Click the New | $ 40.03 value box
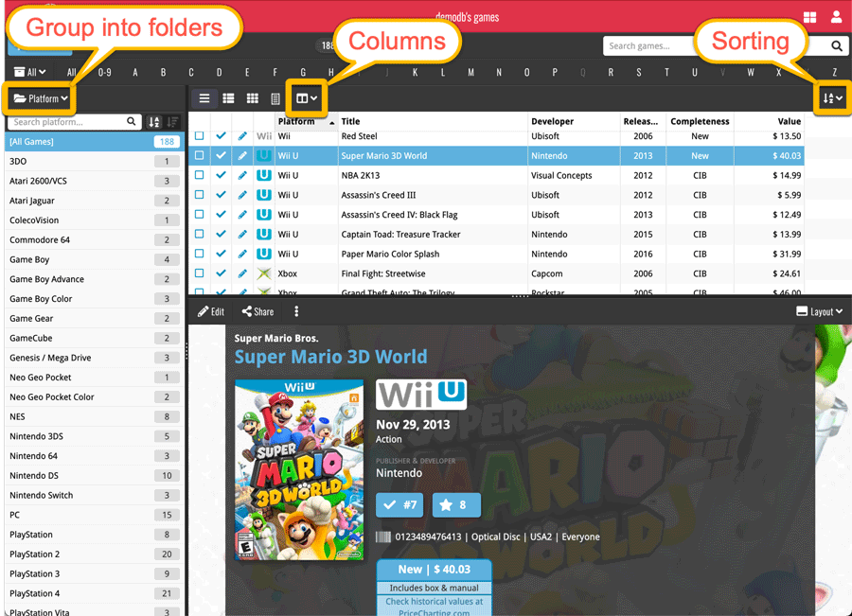Image resolution: width=852 pixels, height=616 pixels. tap(435, 570)
